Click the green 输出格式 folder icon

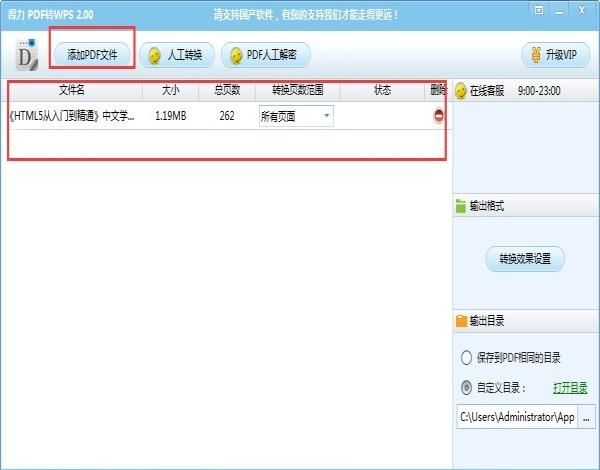(x=461, y=206)
